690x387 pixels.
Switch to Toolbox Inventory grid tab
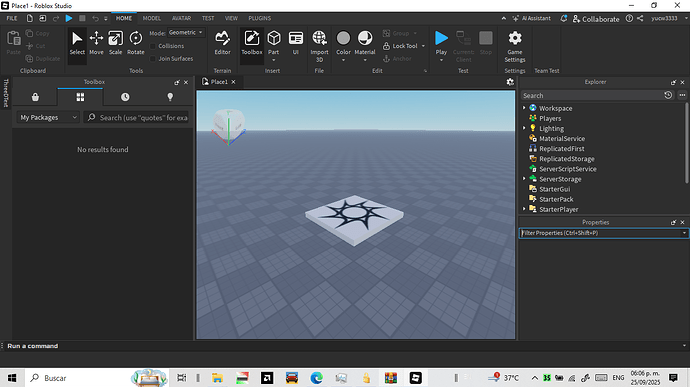80,97
